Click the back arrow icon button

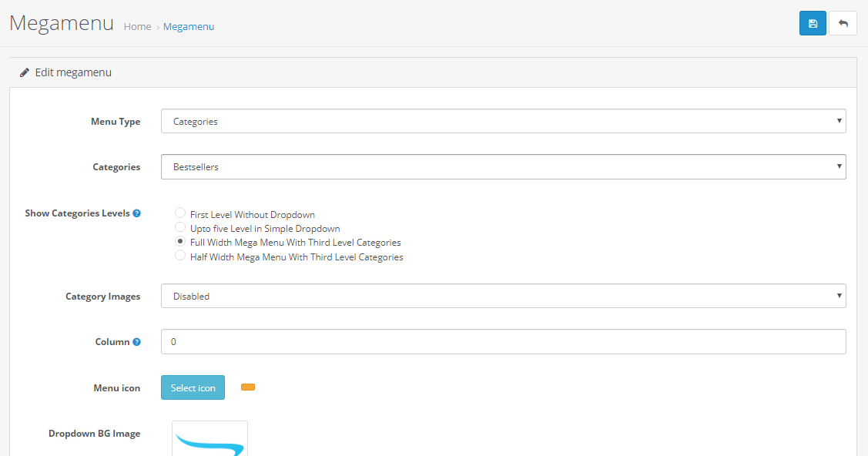pyautogui.click(x=843, y=23)
